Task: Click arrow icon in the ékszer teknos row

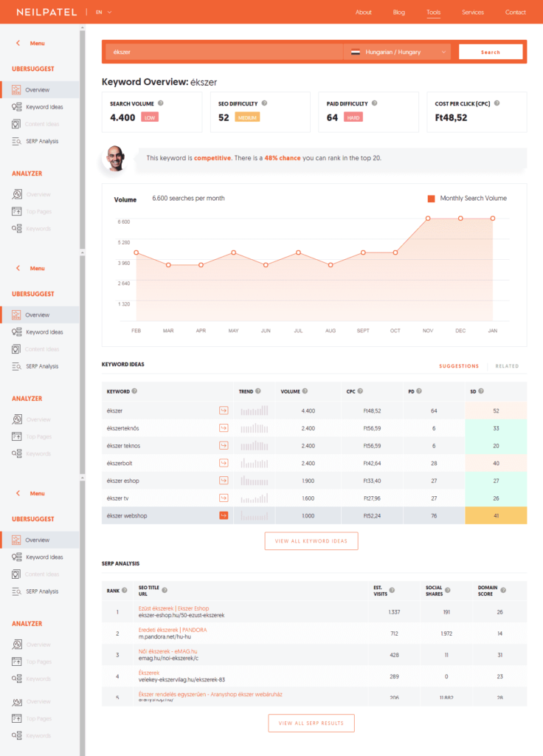Action: click(224, 445)
